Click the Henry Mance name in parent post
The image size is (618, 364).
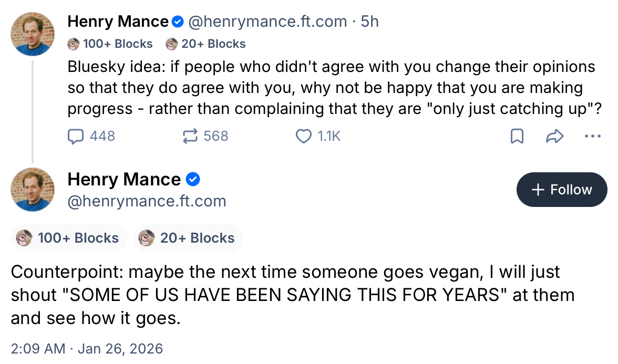click(x=118, y=22)
